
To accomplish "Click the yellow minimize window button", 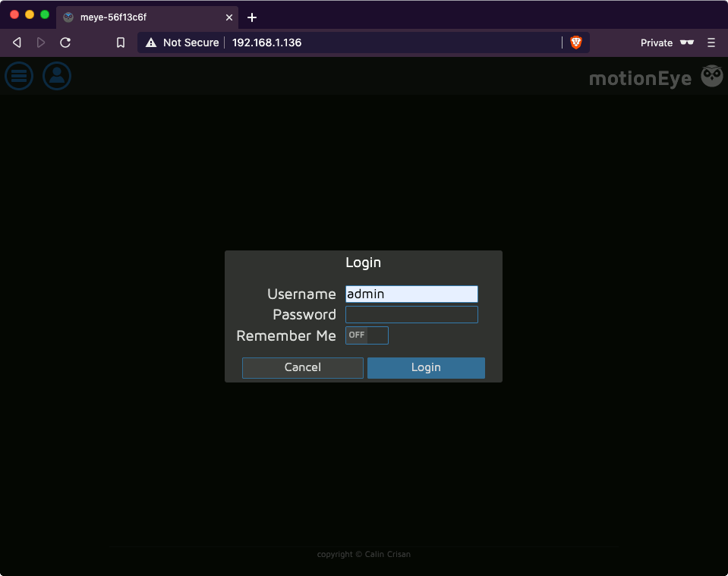I will tap(30, 14).
